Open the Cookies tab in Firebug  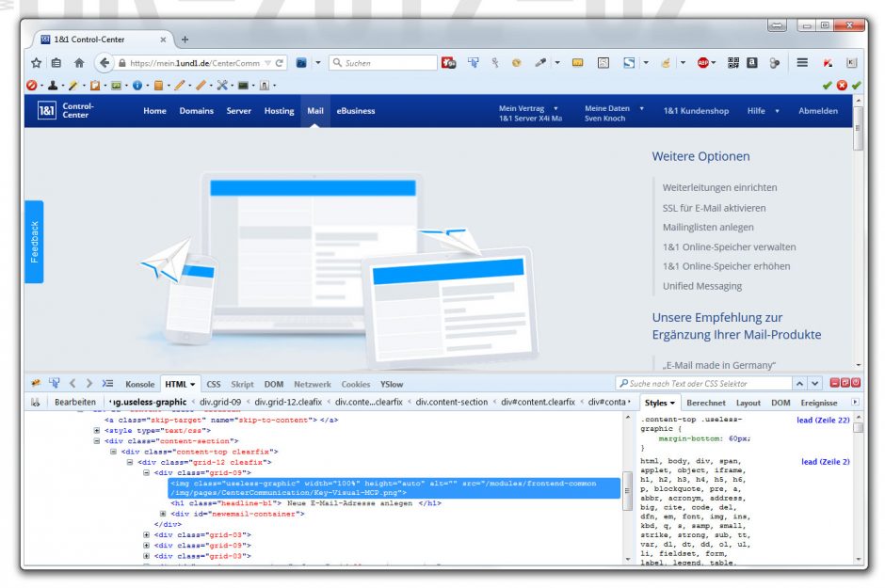(356, 384)
